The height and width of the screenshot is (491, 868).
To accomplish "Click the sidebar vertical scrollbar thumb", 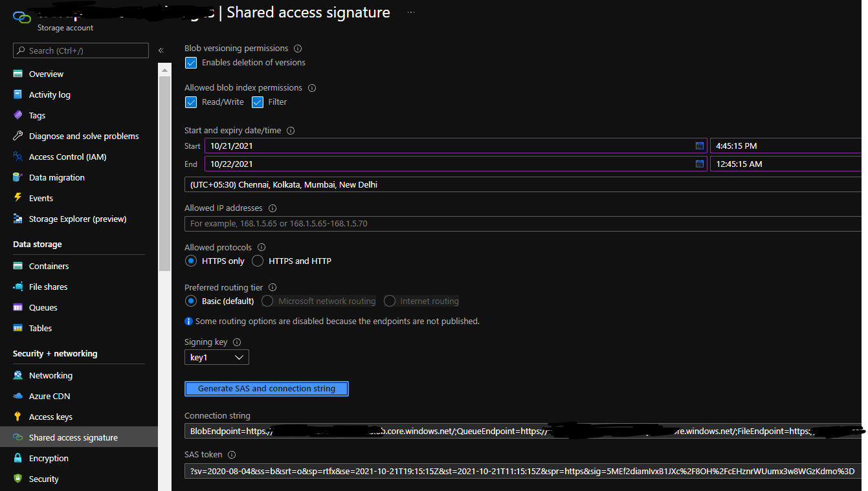I will (164, 173).
